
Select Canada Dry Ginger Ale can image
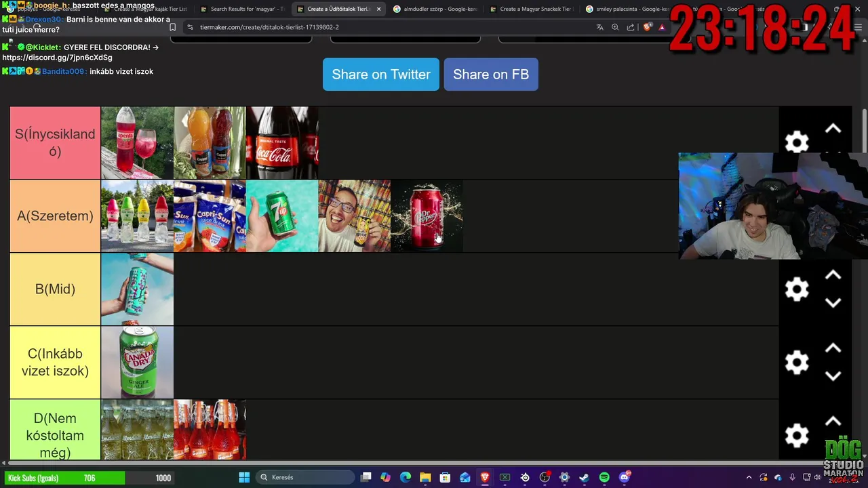pyautogui.click(x=137, y=362)
